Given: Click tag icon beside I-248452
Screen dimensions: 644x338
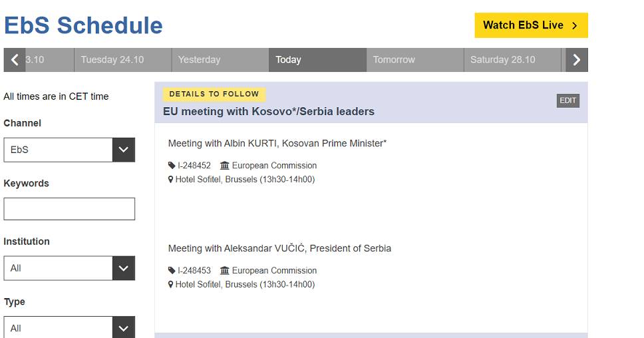Looking at the screenshot, I should [172, 166].
